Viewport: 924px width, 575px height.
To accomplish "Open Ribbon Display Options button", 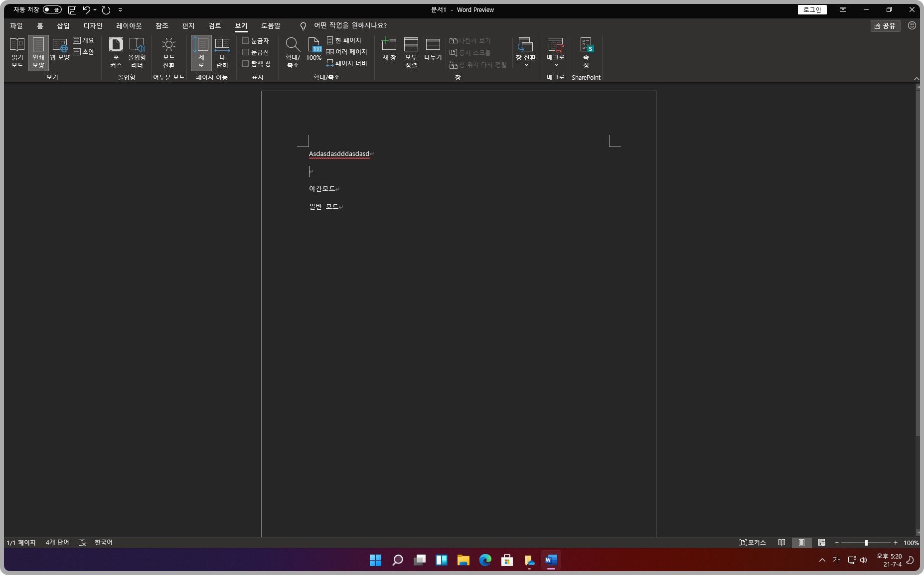I will pyautogui.click(x=843, y=9).
